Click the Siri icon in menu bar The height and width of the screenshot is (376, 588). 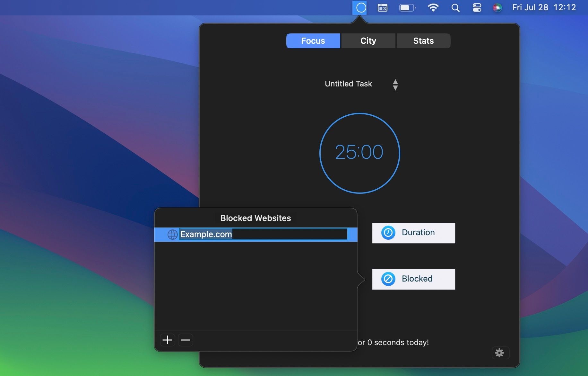(x=497, y=8)
